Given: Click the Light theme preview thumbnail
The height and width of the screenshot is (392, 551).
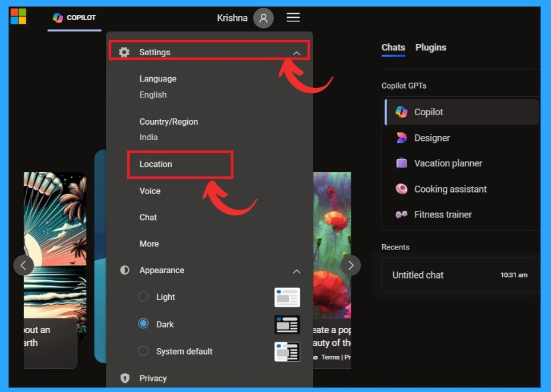Looking at the screenshot, I should point(287,297).
